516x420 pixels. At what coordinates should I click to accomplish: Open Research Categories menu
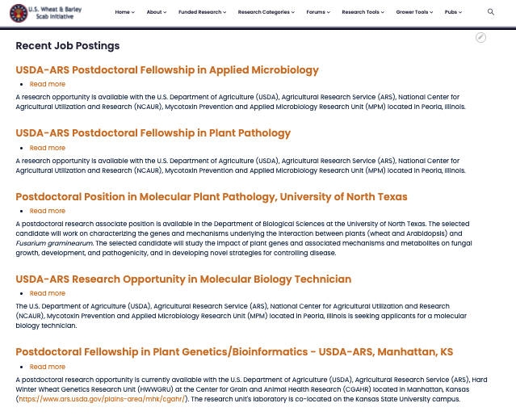[266, 12]
